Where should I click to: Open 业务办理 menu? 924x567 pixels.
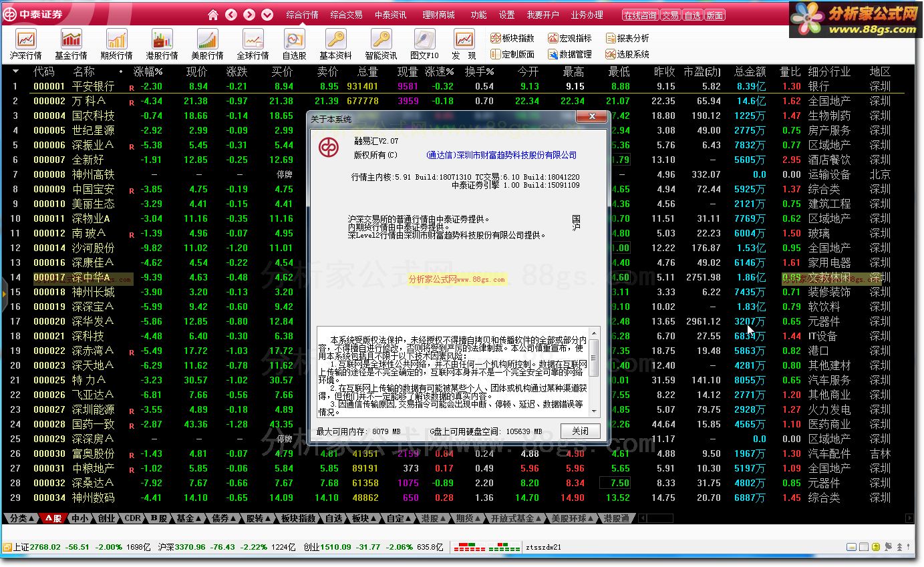tap(587, 15)
